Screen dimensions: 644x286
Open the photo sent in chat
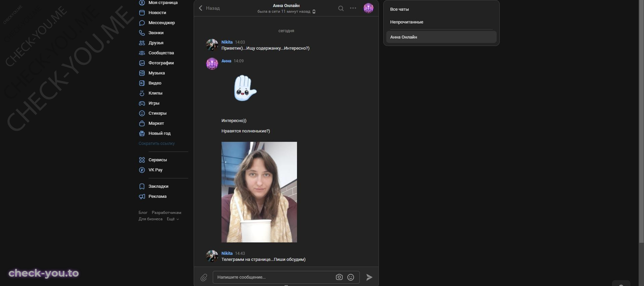(x=259, y=192)
